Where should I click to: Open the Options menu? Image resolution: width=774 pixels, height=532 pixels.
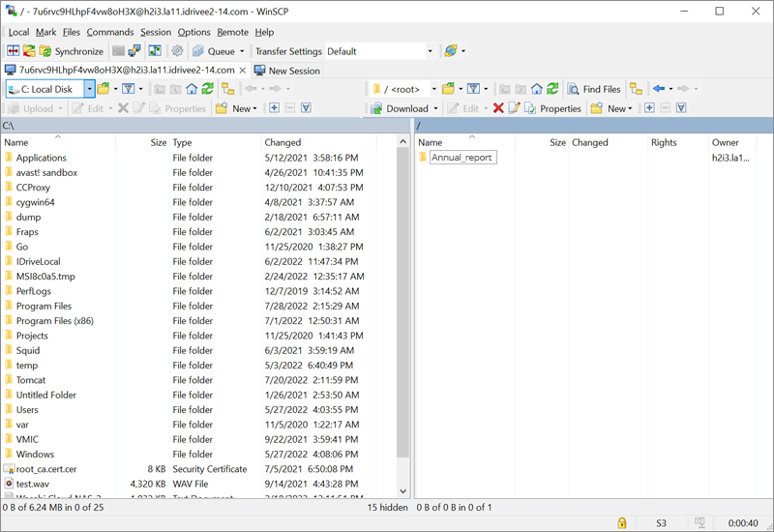(194, 32)
